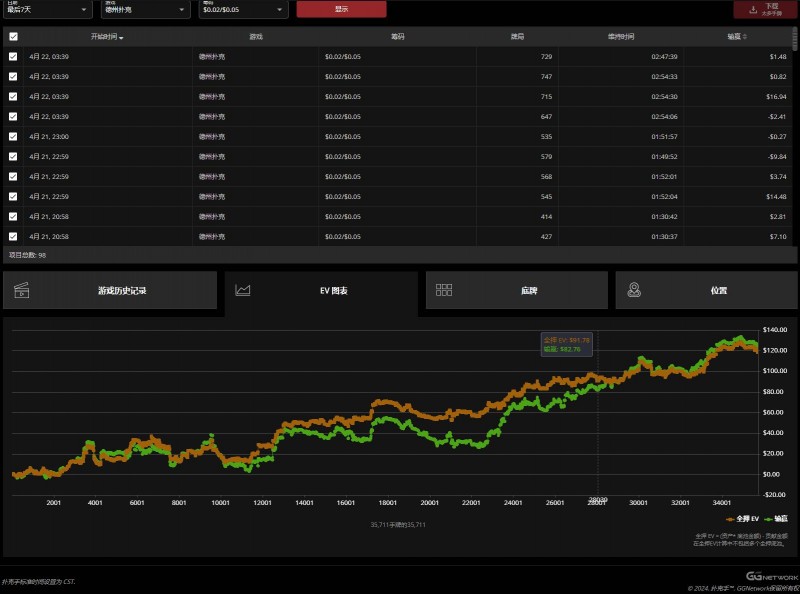Toggle the select-all checkbox in table header
The width and height of the screenshot is (800, 594).
click(13, 36)
